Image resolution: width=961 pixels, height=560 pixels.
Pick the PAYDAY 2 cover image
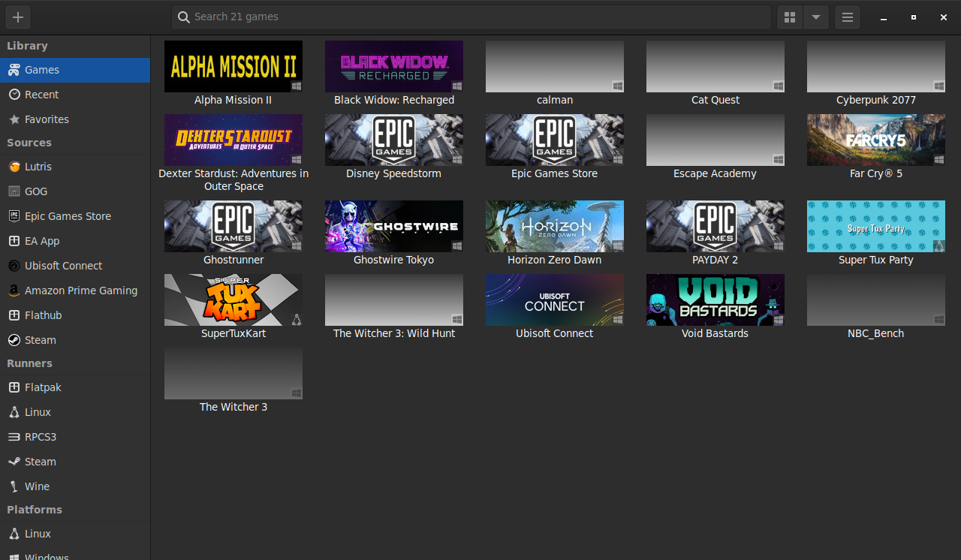click(715, 226)
